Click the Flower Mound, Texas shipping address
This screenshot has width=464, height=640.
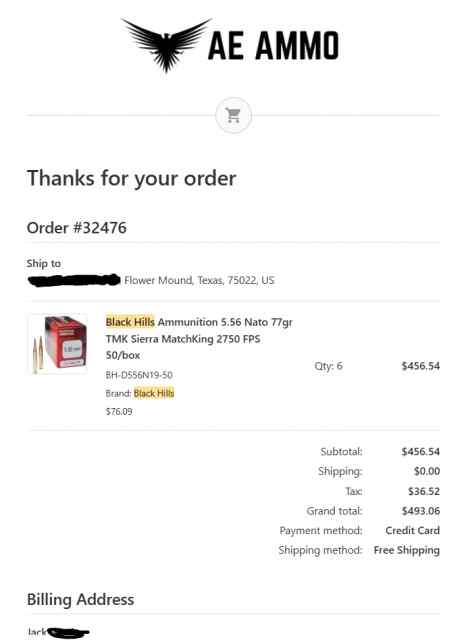(x=199, y=280)
